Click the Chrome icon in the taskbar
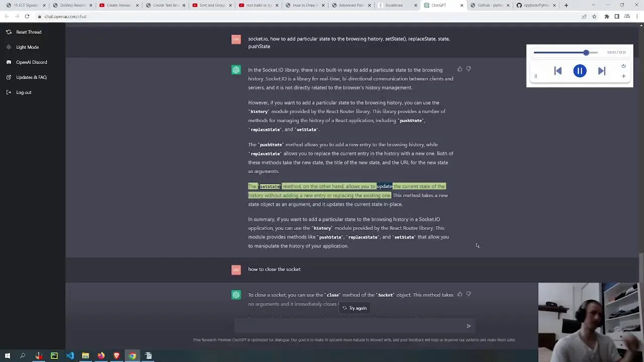The image size is (644, 362). 132,356
